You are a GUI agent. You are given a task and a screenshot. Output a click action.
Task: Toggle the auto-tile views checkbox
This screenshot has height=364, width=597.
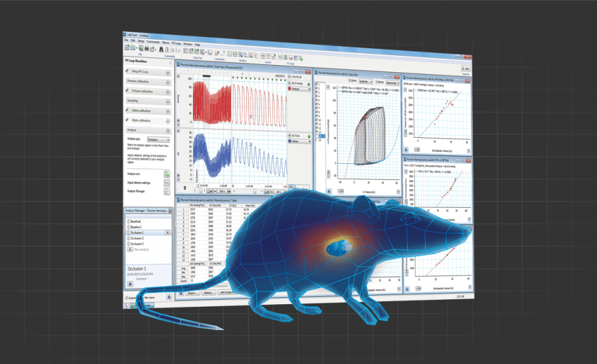tap(127, 298)
